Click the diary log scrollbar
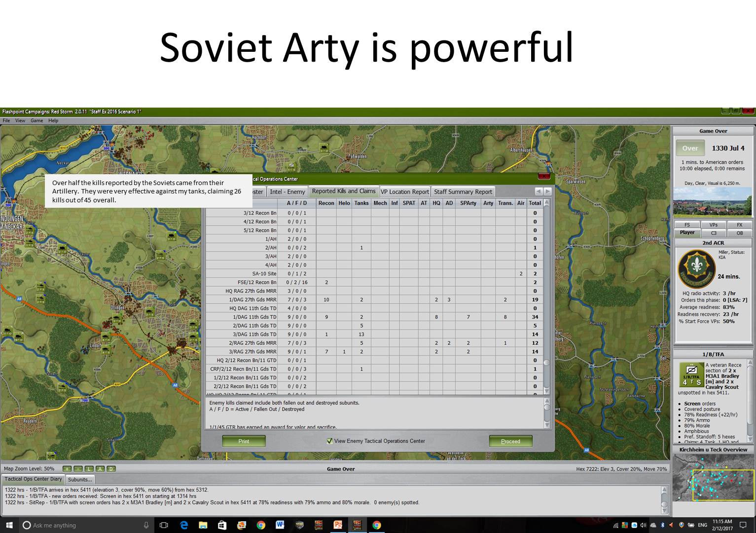756x533 pixels. pos(665,500)
